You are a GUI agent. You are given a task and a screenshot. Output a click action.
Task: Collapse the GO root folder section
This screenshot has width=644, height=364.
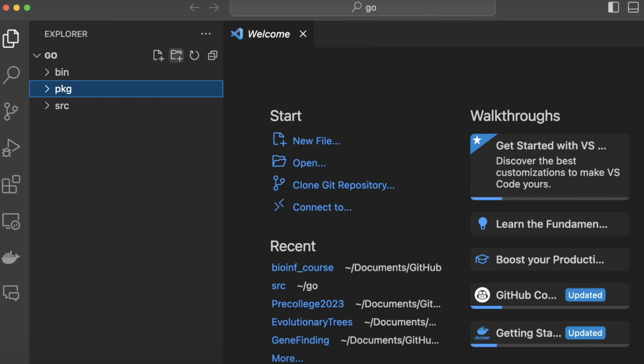[37, 55]
